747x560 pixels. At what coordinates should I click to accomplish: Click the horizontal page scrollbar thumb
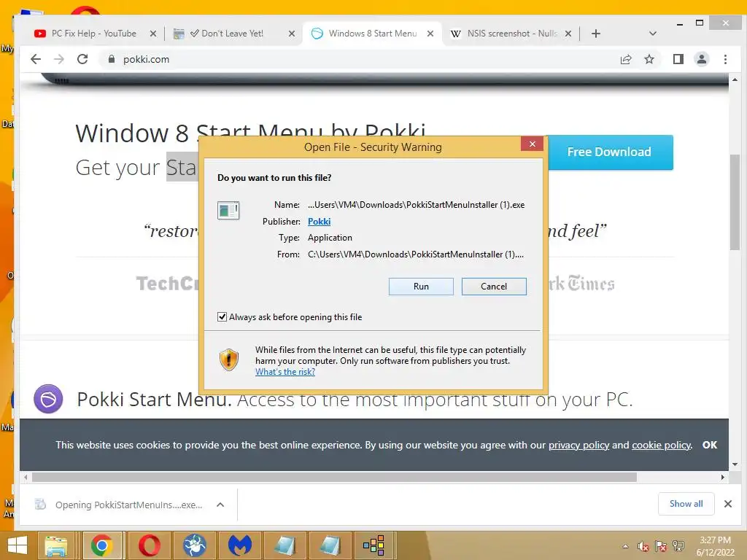(x=334, y=477)
